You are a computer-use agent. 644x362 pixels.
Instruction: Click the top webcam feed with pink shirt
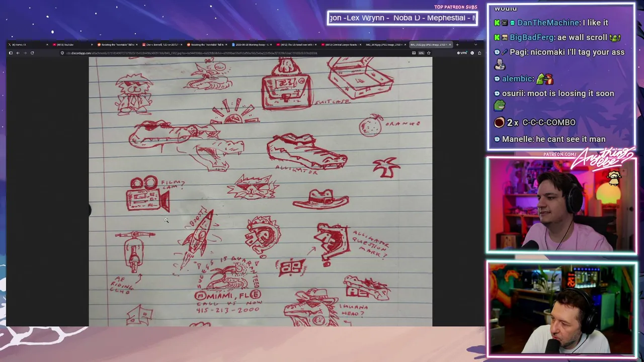coord(561,205)
